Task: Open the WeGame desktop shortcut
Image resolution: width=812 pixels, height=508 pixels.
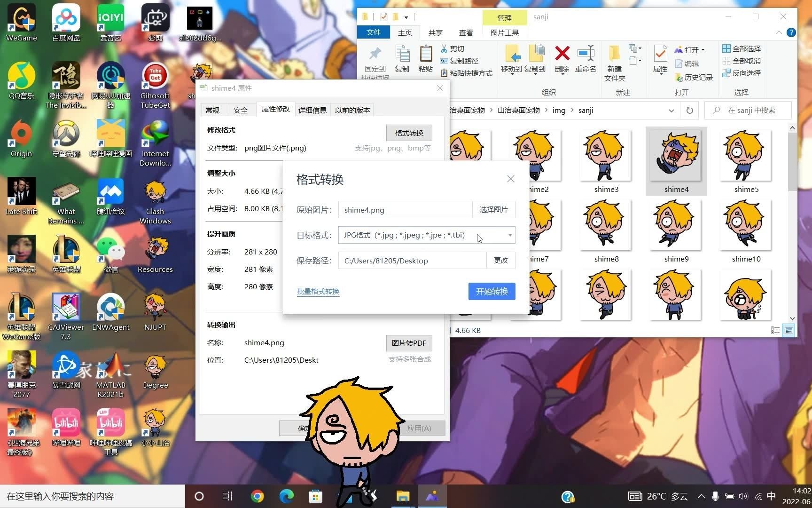Action: coord(21,22)
